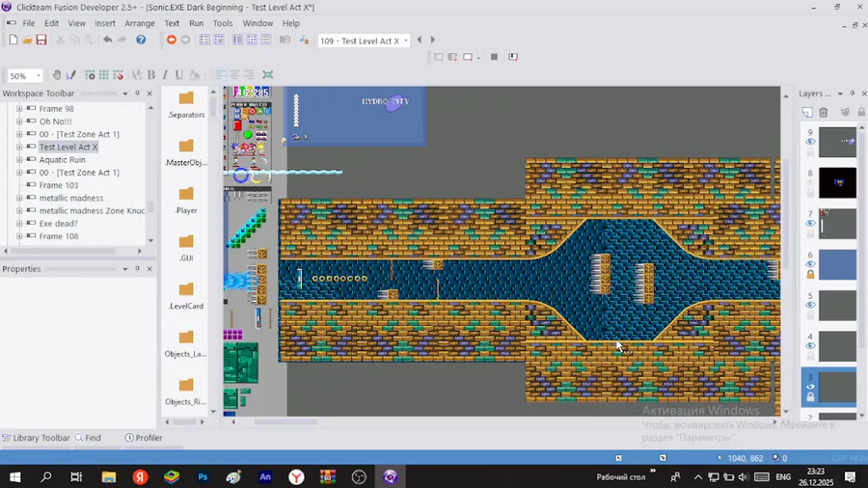Hide layer 6 with eye icon
868x488 pixels.
tap(810, 264)
